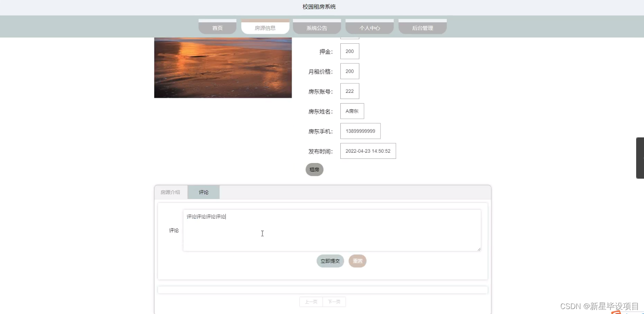Select the 房源信息 navigation tab

tap(265, 27)
